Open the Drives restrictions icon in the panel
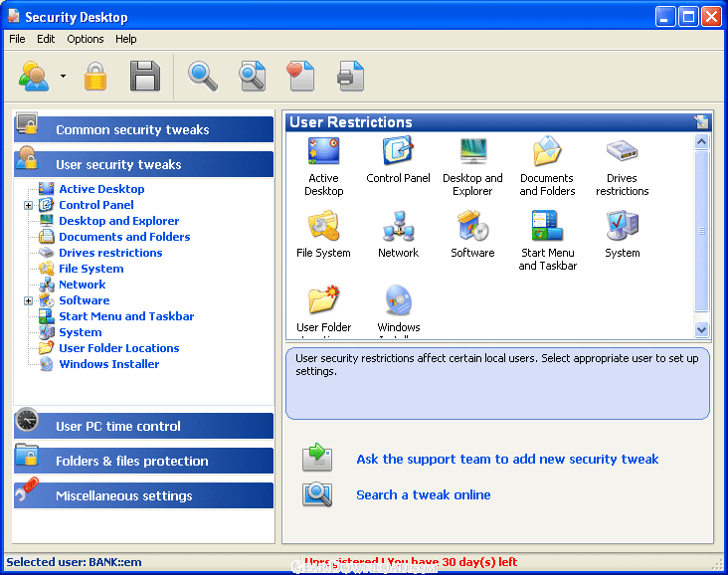This screenshot has height=575, width=728. pos(622,166)
